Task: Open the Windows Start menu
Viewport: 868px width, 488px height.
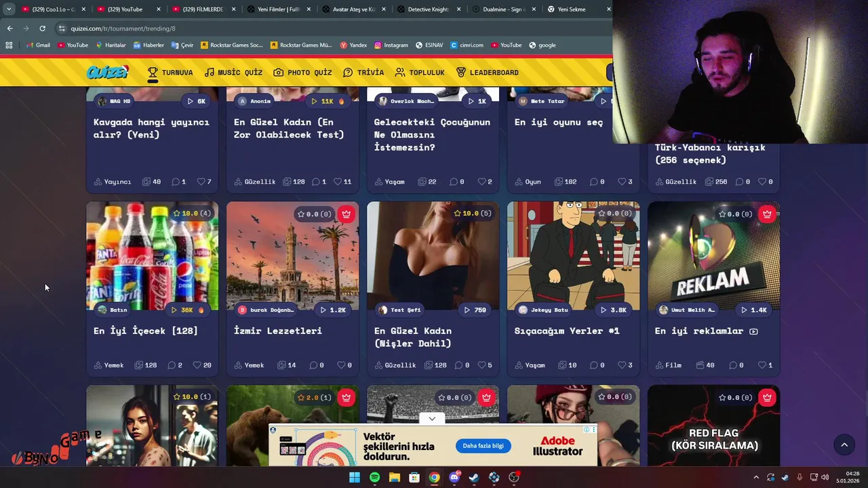Action: click(355, 477)
